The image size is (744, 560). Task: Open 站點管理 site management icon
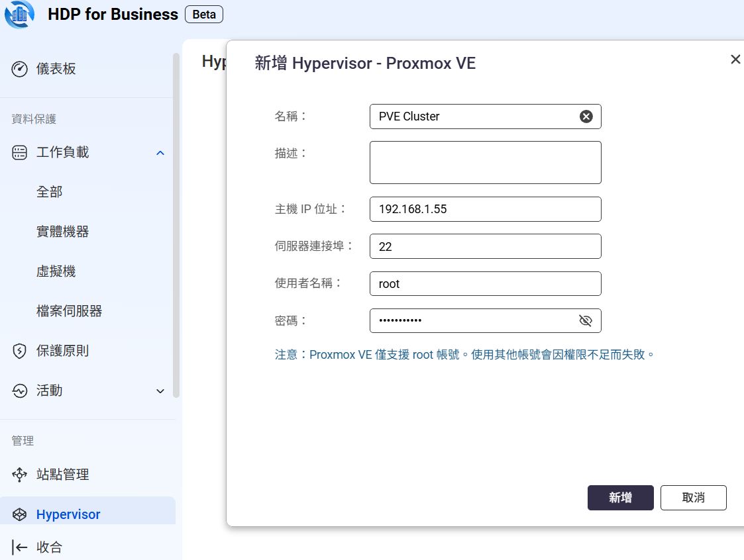pyautogui.click(x=19, y=475)
